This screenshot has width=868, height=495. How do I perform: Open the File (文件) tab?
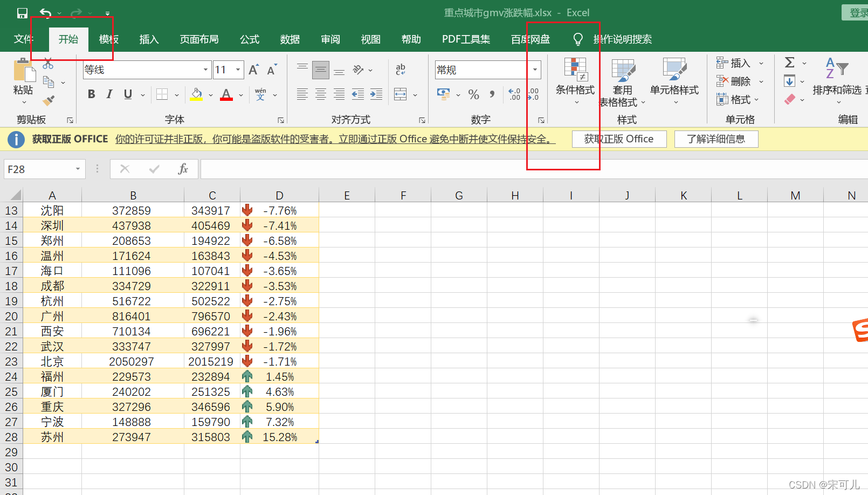(x=23, y=39)
